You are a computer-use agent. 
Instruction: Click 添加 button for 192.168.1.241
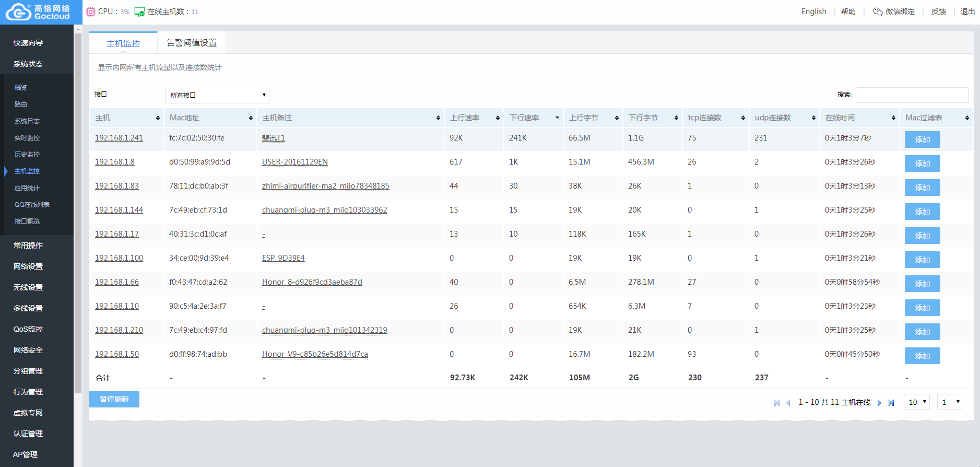[923, 139]
